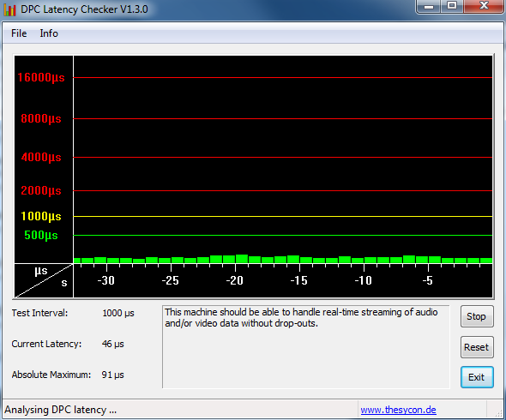Image resolution: width=506 pixels, height=420 pixels.
Task: Click the 1000µs yellow threshold label
Action: coord(41,216)
